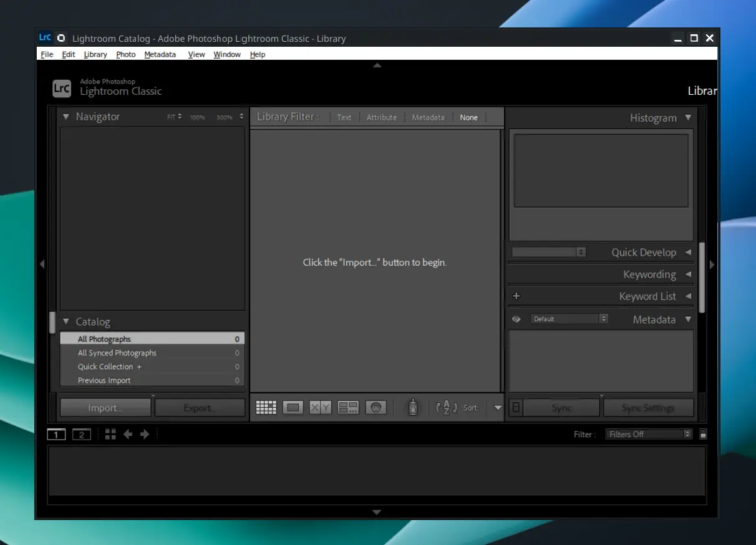
Task: Click the right panel scrollbar
Action: pos(702,277)
